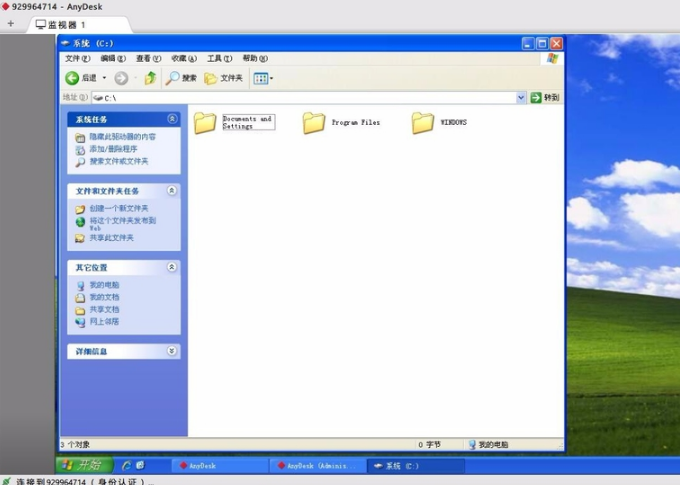Open the 工具(T) menu
680x485 pixels.
[219, 59]
